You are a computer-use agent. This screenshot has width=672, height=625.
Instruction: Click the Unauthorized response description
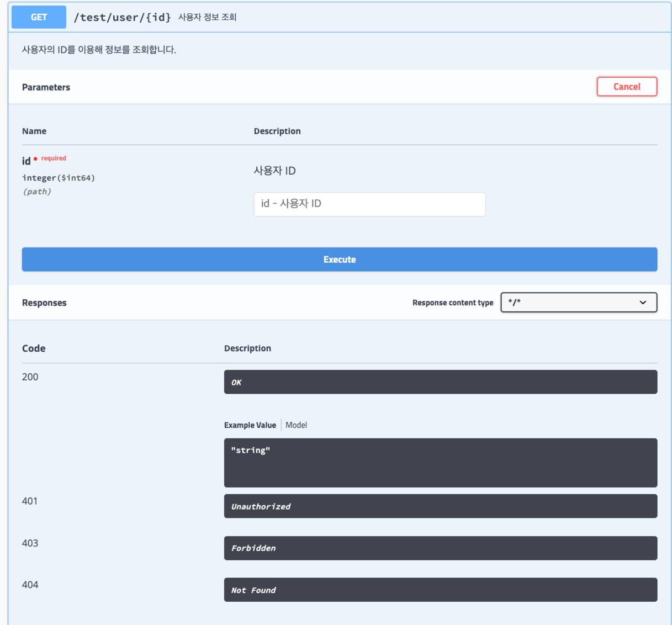click(x=441, y=506)
